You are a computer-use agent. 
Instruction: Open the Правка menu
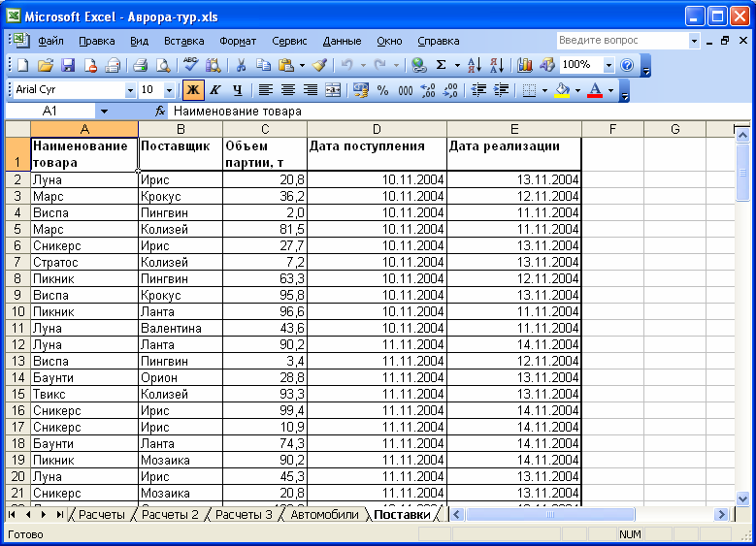97,41
